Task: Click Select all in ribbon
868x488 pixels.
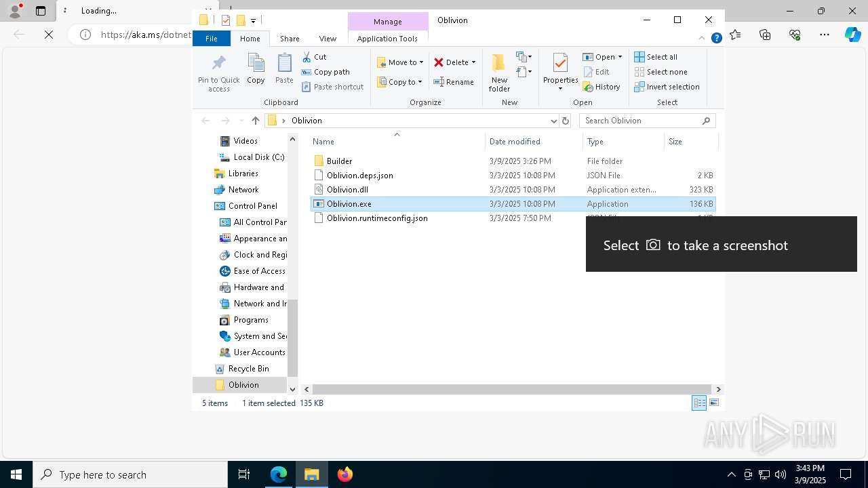Action: coord(656,57)
